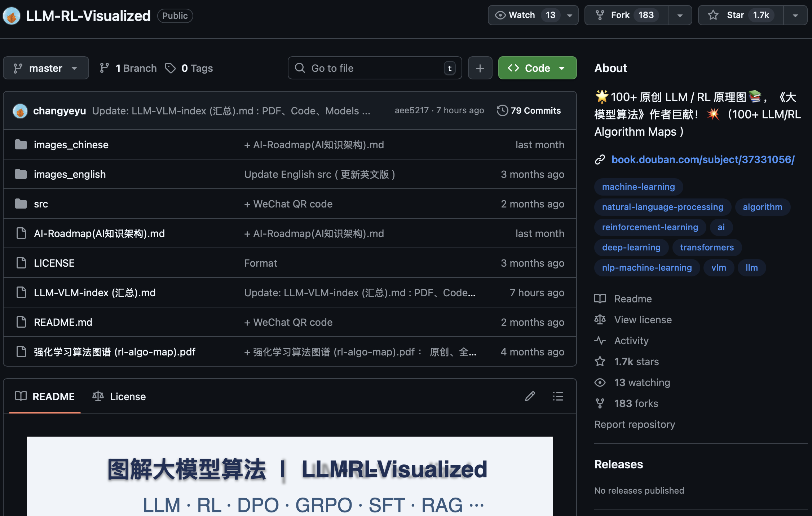Select the README tab
Viewport: 812px width, 516px height.
click(45, 396)
